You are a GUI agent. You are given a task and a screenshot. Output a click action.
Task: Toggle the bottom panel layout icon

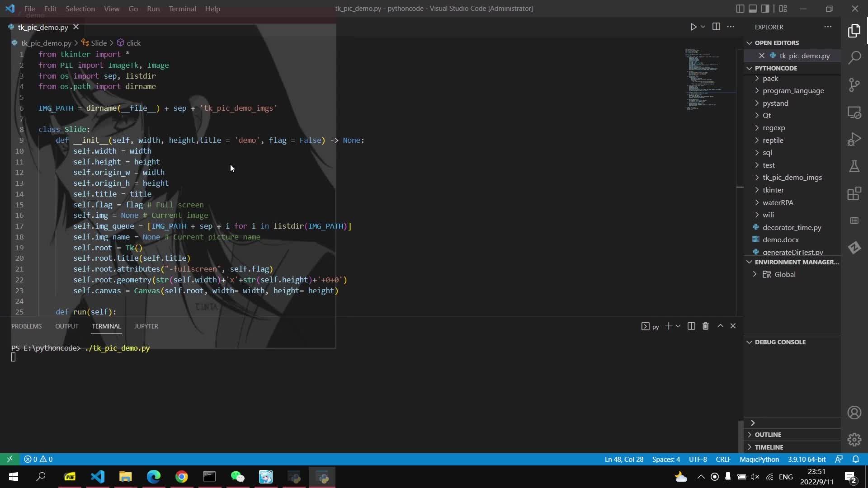(753, 9)
